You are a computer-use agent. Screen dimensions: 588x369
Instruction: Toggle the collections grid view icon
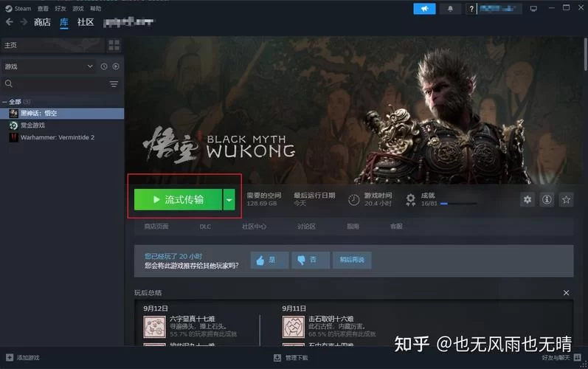(x=114, y=45)
